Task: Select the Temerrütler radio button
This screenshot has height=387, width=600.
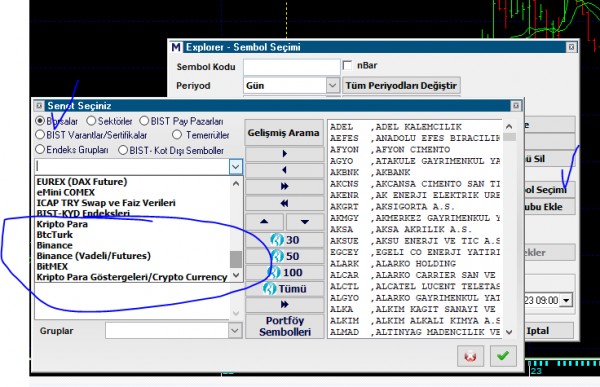Action: pos(177,135)
